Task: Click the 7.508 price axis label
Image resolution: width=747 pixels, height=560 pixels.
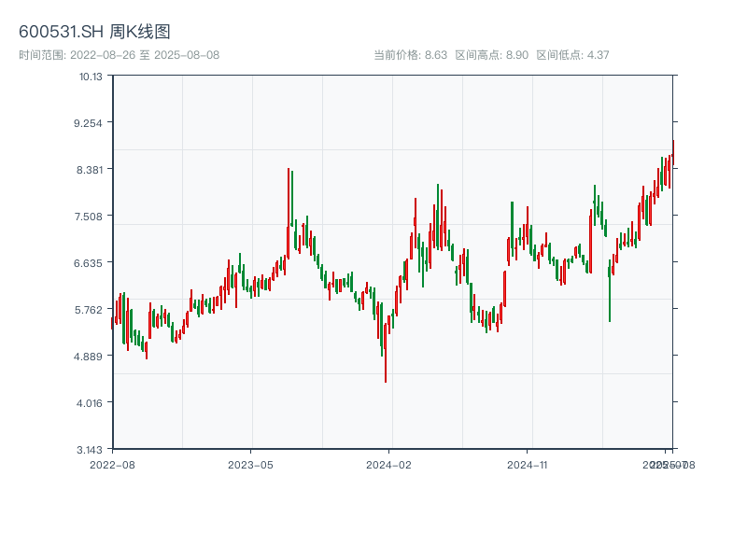Action: 91,216
